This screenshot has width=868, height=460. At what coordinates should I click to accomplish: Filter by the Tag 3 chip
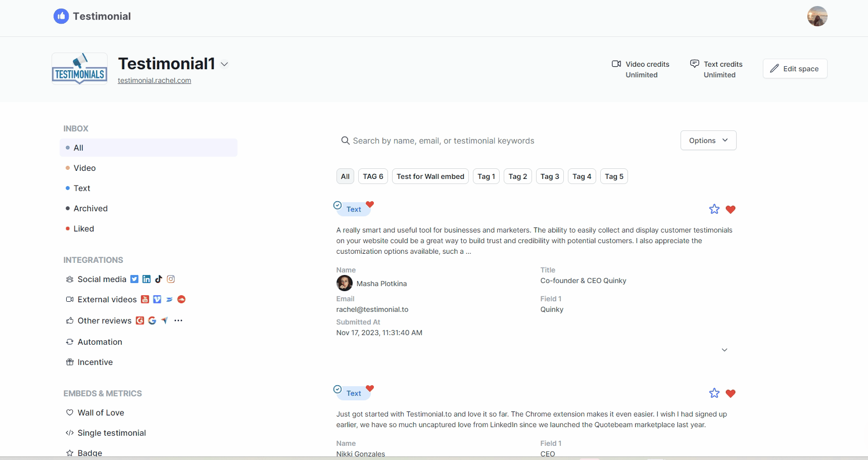tap(550, 176)
